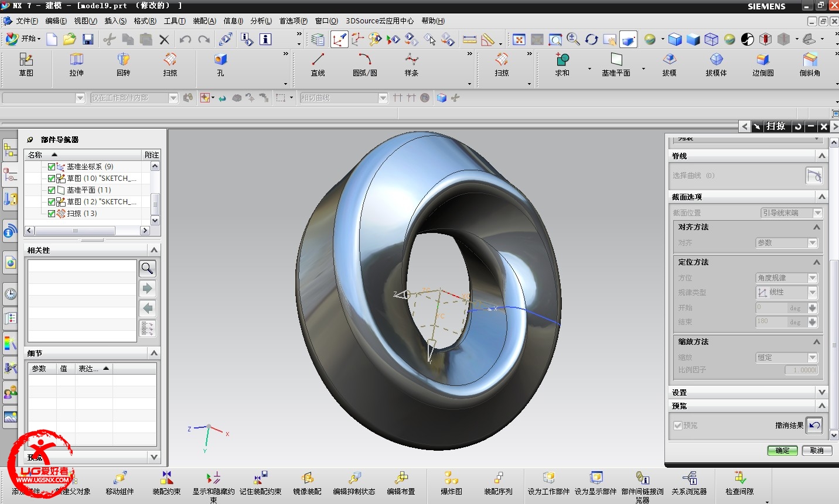Screen dimensions: 839x504
Task: Delete using the X toolbar icon
Action: (x=164, y=39)
